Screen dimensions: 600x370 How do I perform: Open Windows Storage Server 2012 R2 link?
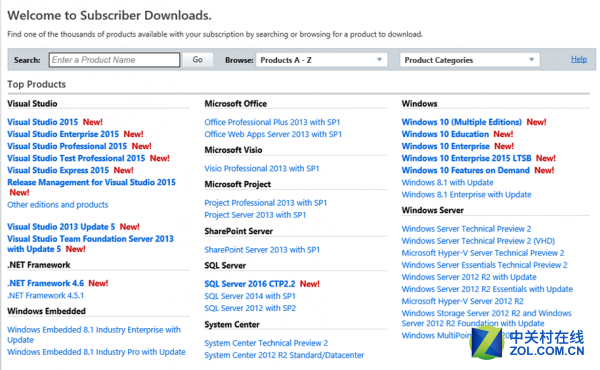click(x=486, y=318)
